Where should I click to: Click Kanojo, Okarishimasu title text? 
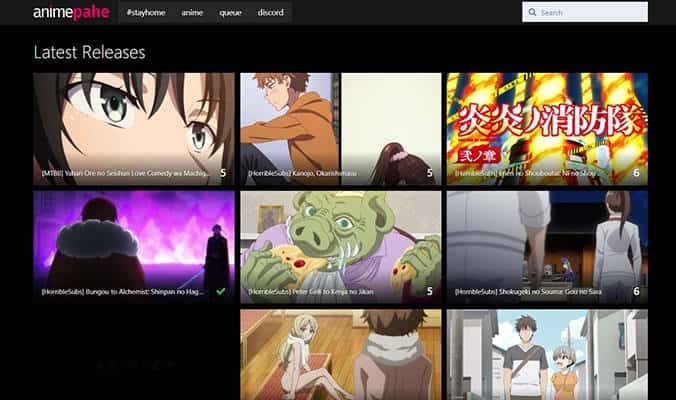point(302,173)
